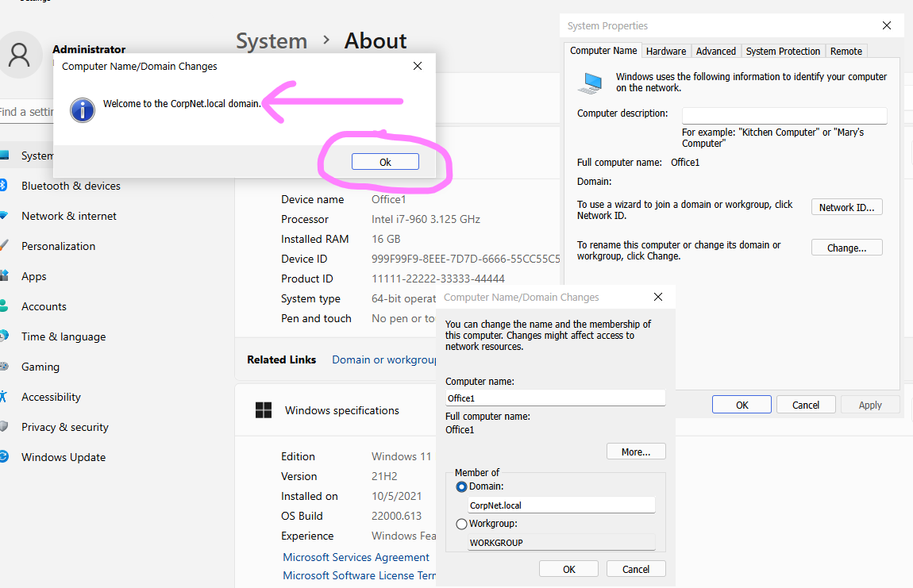
Task: Click the Privacy & security shield icon
Action: click(4, 426)
